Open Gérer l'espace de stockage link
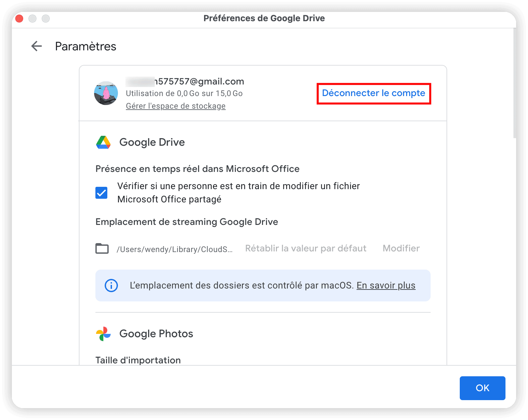Screen dimensions: 528x420 (x=176, y=106)
